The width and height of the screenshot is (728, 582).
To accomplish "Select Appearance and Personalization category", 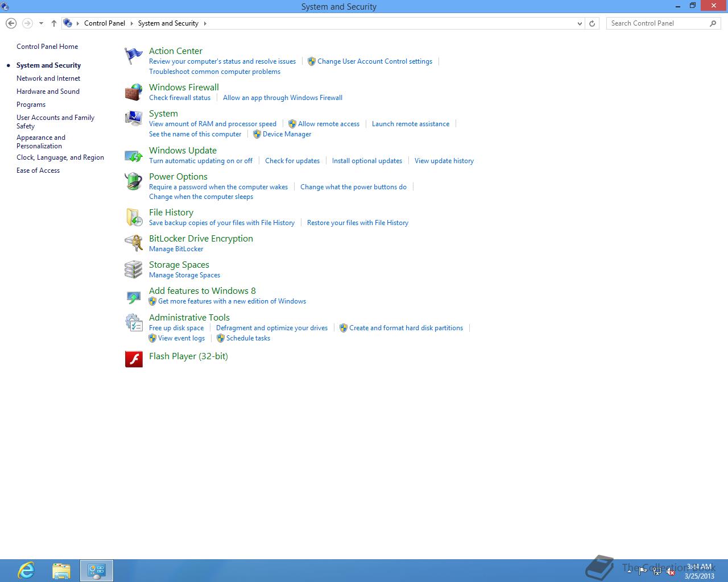I will [x=41, y=142].
